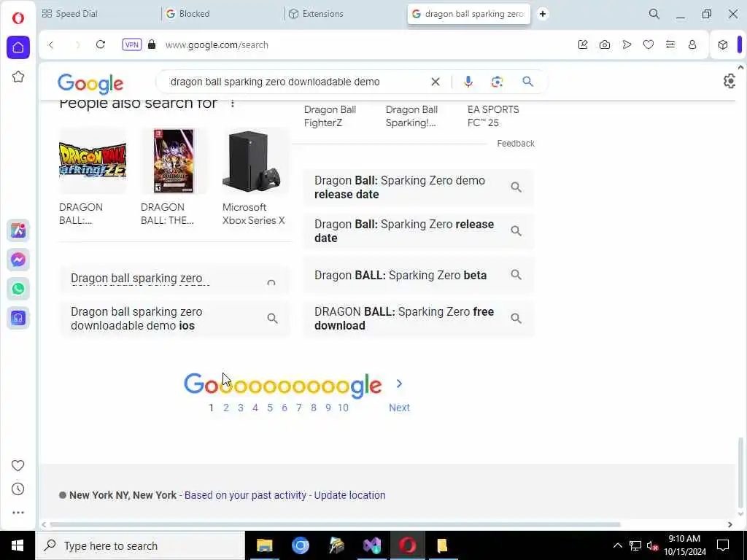Click the Google search query box
747x560 pixels.
point(275,82)
